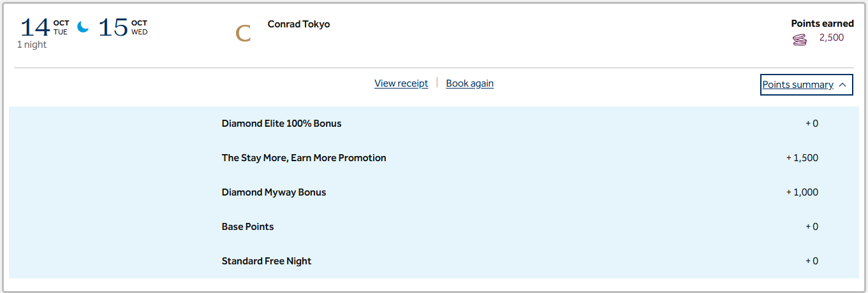Click the Book again link
This screenshot has height=293, width=868.
pyautogui.click(x=469, y=83)
